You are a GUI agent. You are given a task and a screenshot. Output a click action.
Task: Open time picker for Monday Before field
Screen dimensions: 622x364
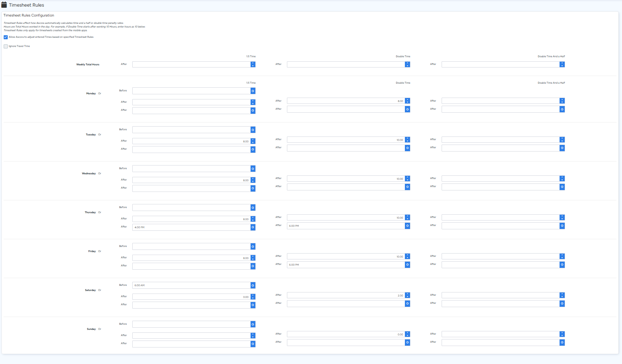pos(253,91)
